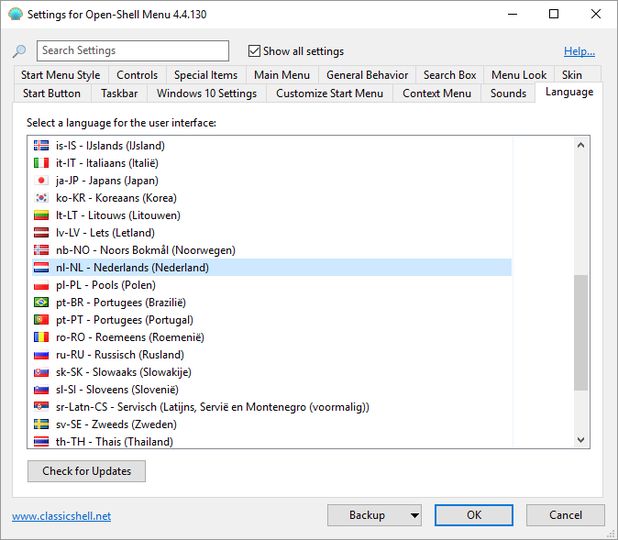Image resolution: width=618 pixels, height=540 pixels.
Task: Open the Context Menu tab
Action: click(x=437, y=93)
